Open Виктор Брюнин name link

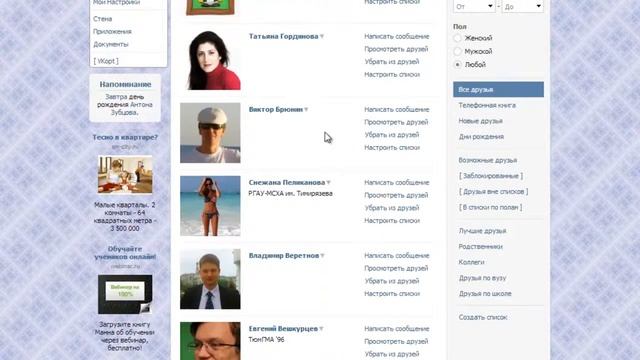point(276,109)
